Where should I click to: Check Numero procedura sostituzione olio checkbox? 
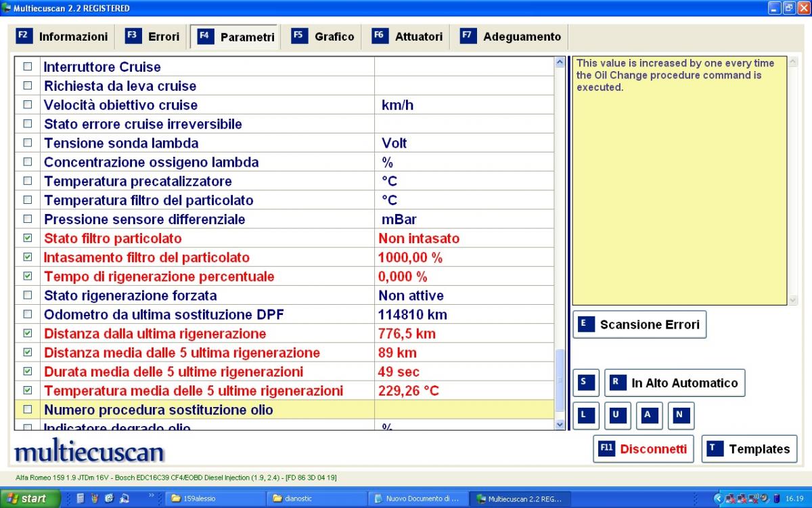point(28,409)
